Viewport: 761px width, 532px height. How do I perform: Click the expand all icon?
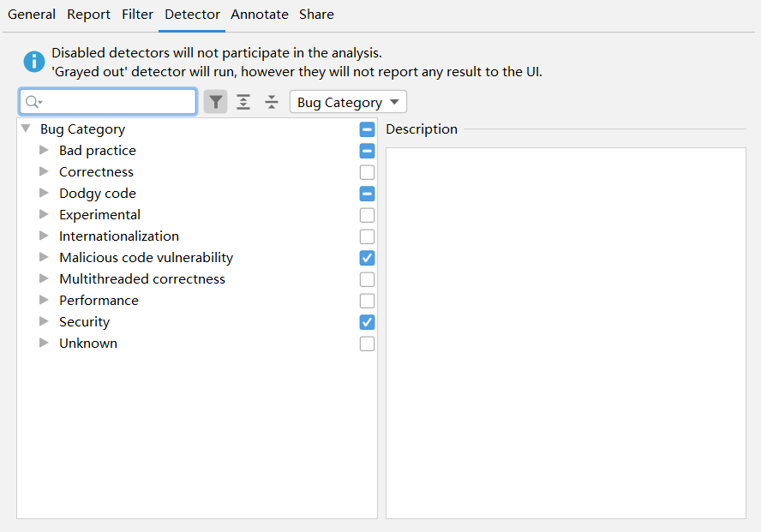243,103
